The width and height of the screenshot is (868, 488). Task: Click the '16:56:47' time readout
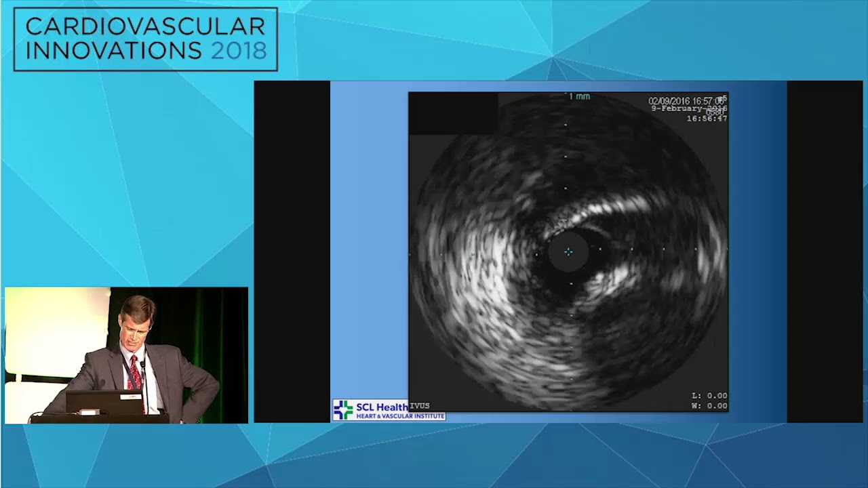pos(707,119)
